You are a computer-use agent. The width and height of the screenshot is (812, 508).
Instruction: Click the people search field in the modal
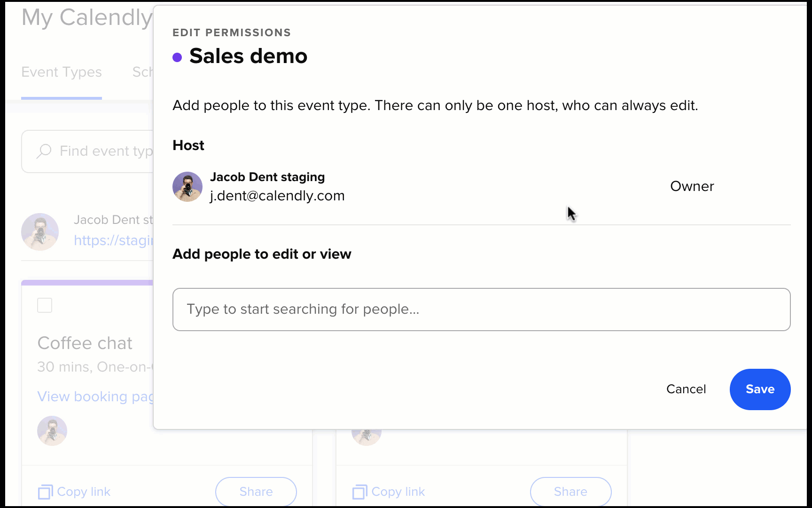click(x=481, y=309)
